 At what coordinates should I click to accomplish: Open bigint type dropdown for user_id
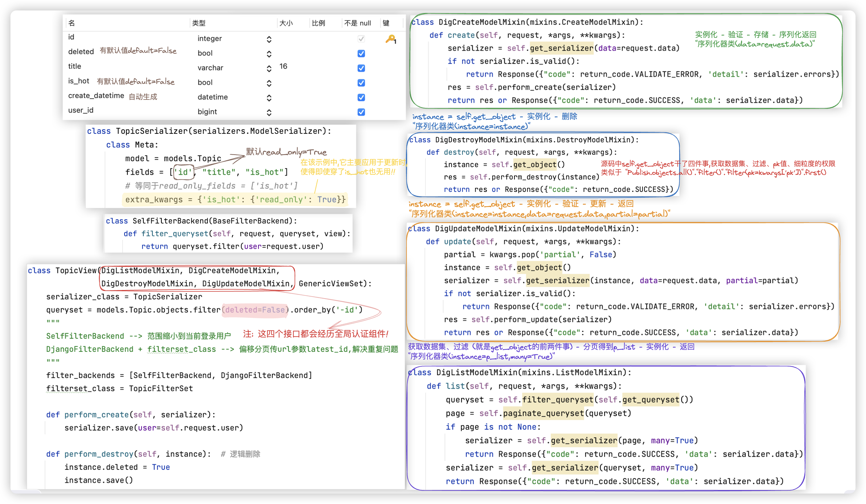point(269,113)
